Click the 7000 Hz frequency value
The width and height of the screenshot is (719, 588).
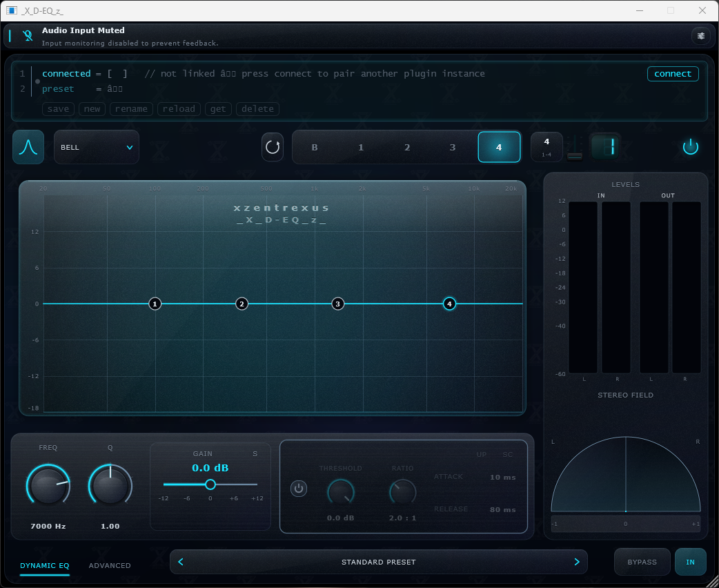point(48,526)
